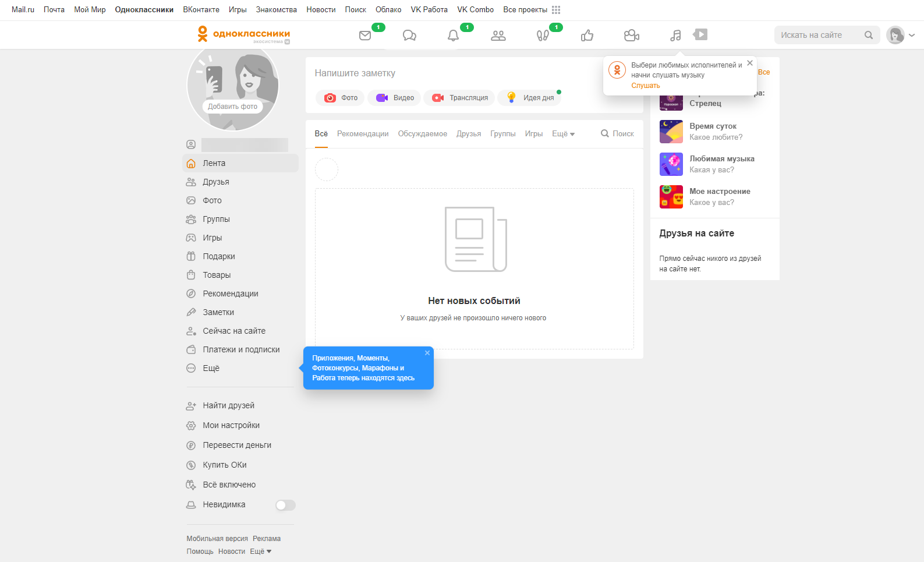This screenshot has height=562, width=924.
Task: Open the friends icon in the top bar
Action: coord(498,36)
